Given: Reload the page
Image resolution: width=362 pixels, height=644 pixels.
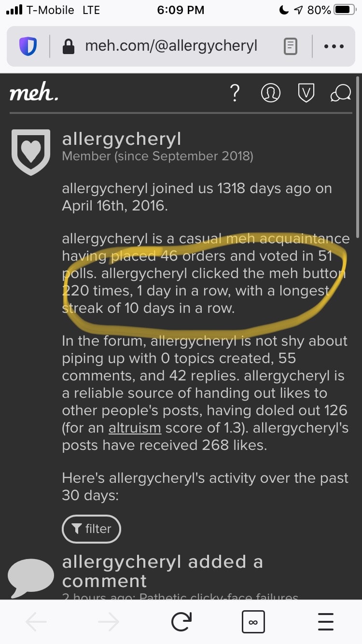Looking at the screenshot, I should [x=181, y=622].
